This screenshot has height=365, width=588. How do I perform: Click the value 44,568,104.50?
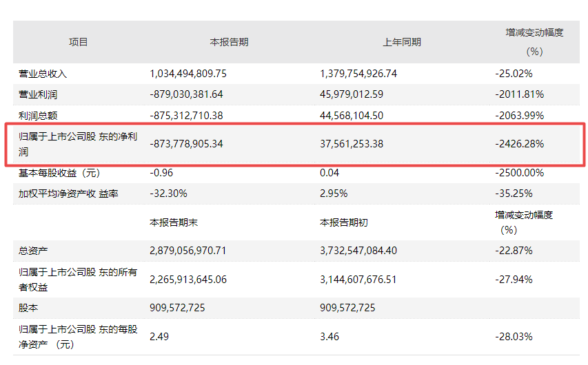pos(361,115)
